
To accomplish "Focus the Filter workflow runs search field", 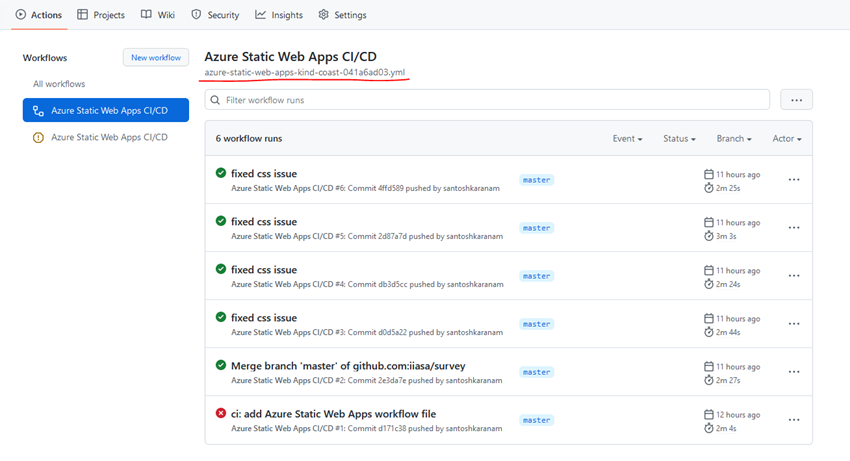I will [487, 100].
